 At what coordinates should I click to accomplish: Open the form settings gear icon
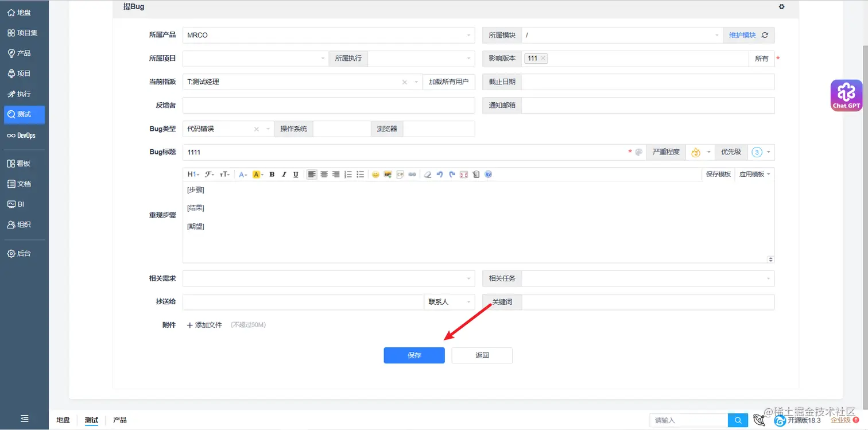(x=781, y=7)
